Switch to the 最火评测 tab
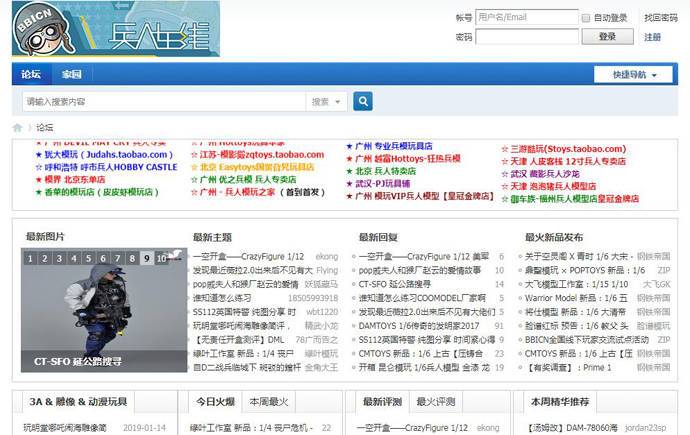This screenshot has width=690, height=435. (435, 402)
